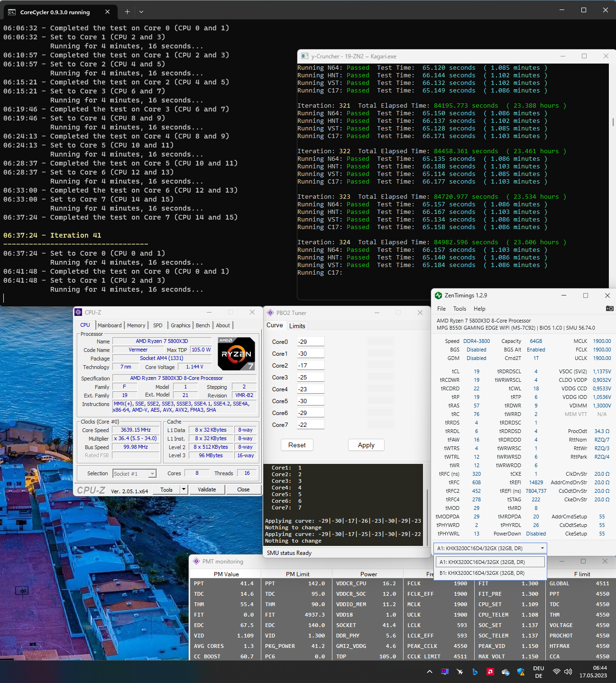Edit the Core3 curve offset field

(x=311, y=377)
